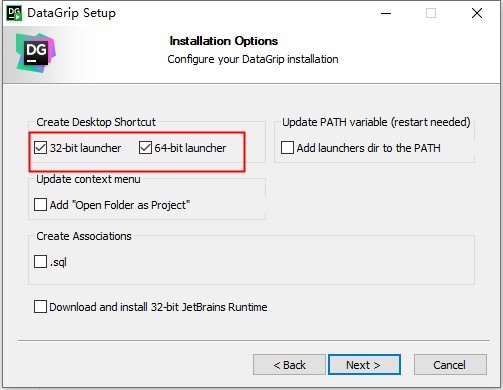Image resolution: width=503 pixels, height=390 pixels.
Task: Click the large DG logo in header
Action: (x=36, y=53)
